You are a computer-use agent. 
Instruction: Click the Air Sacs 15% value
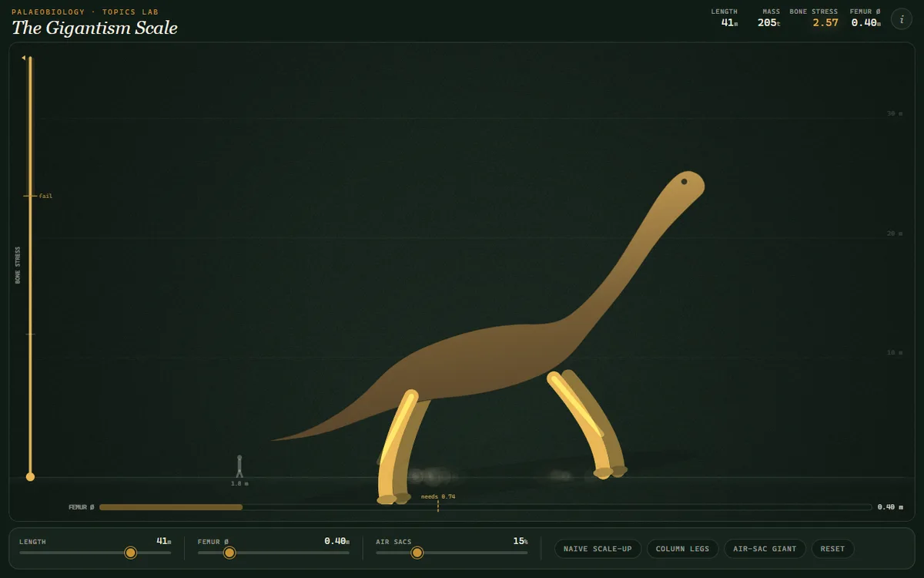tap(520, 541)
